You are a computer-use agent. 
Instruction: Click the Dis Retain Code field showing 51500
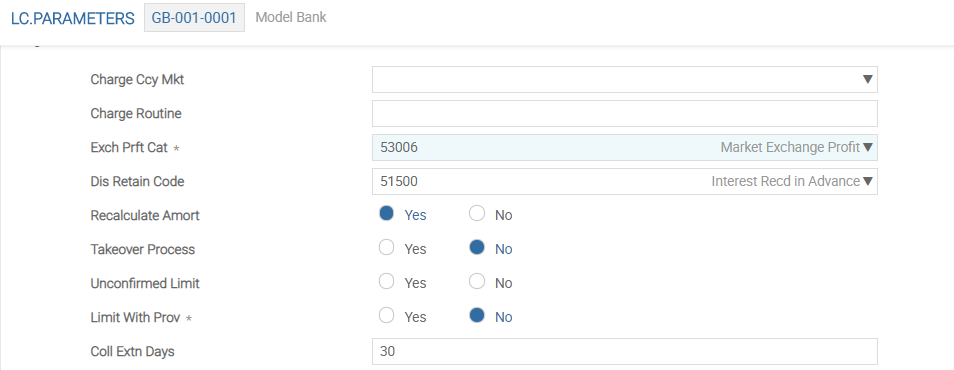point(625,182)
